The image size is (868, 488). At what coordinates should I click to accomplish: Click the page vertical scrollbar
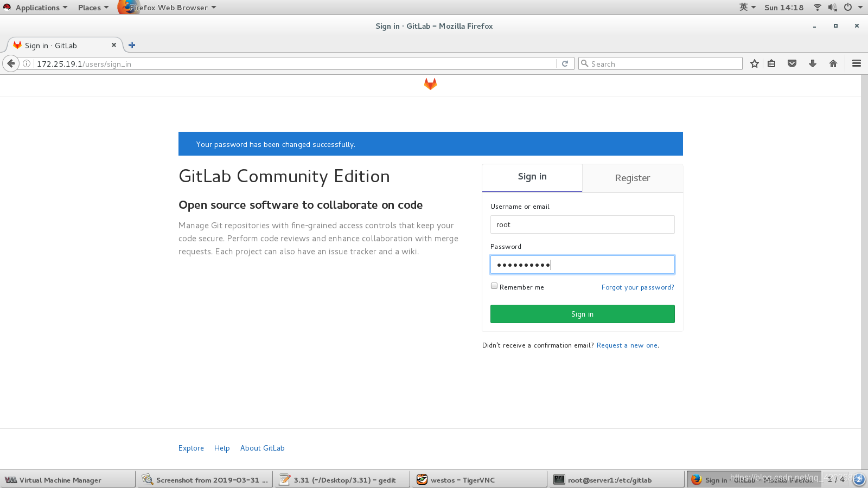[864, 271]
